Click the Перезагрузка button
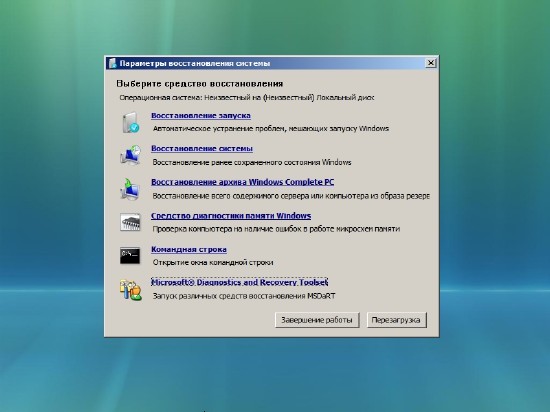550x412 pixels. pyautogui.click(x=396, y=320)
